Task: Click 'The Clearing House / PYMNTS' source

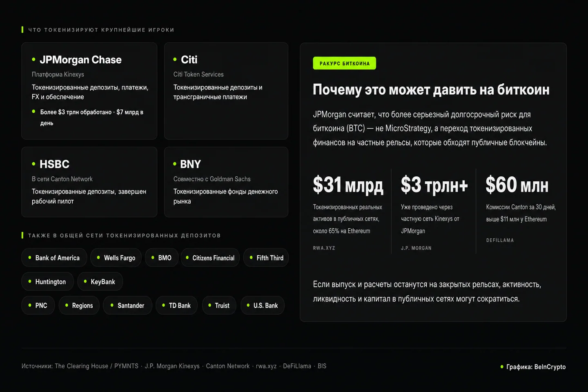Action: (x=96, y=366)
